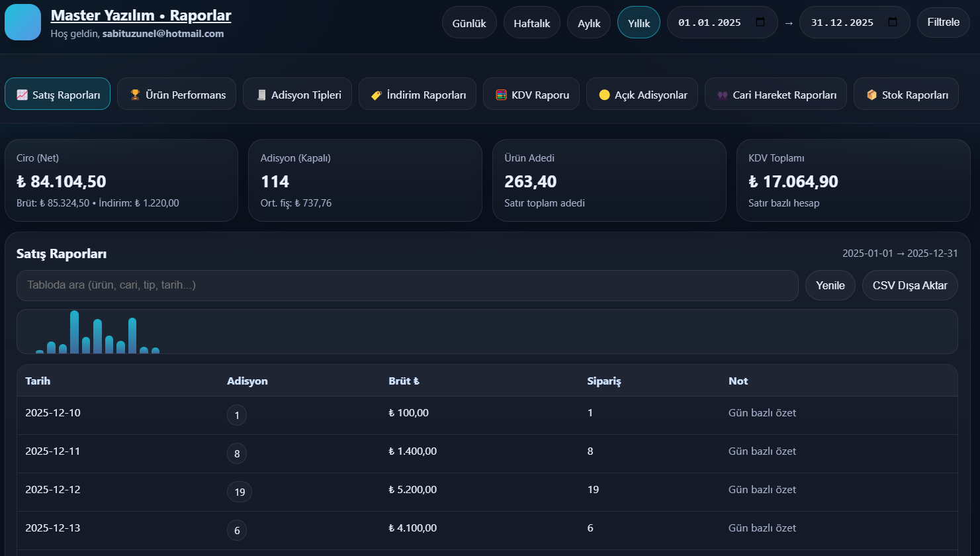Focus the table search box
The width and height of the screenshot is (980, 556).
coord(408,285)
